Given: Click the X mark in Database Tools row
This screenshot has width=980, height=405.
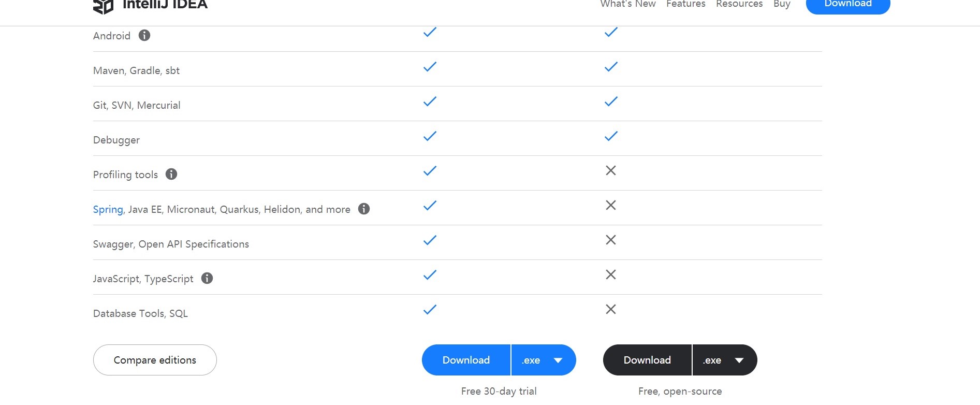Looking at the screenshot, I should (x=611, y=309).
